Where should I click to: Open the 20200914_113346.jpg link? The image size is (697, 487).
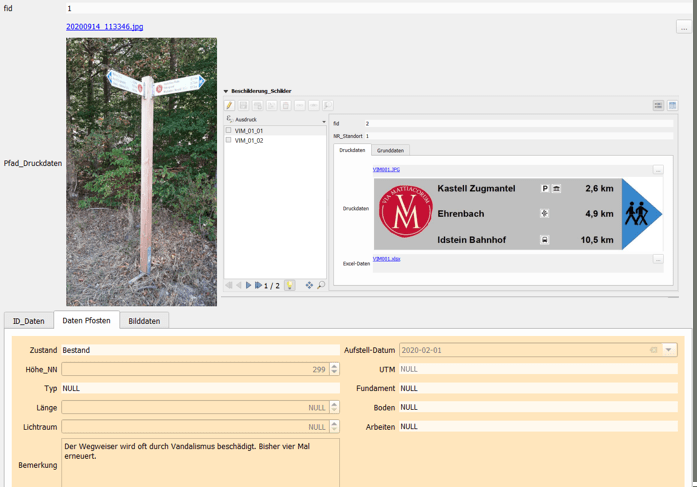pos(104,27)
